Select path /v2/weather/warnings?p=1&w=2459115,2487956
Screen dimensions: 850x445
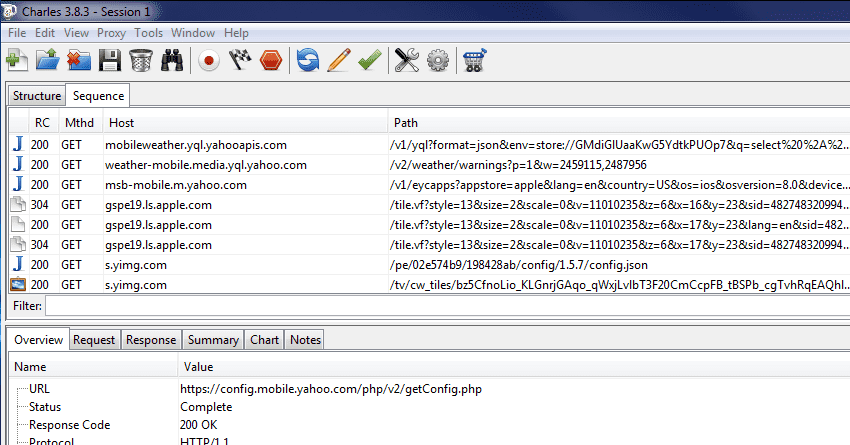pyautogui.click(x=518, y=165)
